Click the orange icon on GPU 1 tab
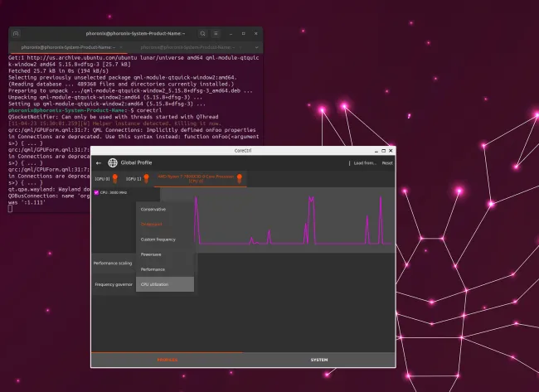Viewport: 539px width, 392px height. pyautogui.click(x=147, y=178)
